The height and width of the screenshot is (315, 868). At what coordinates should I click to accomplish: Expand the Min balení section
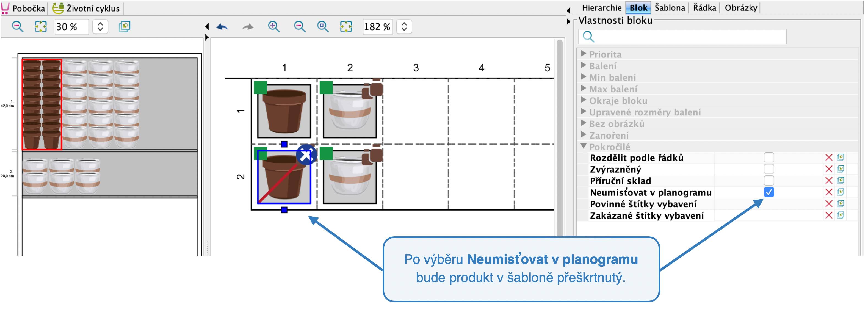(583, 77)
